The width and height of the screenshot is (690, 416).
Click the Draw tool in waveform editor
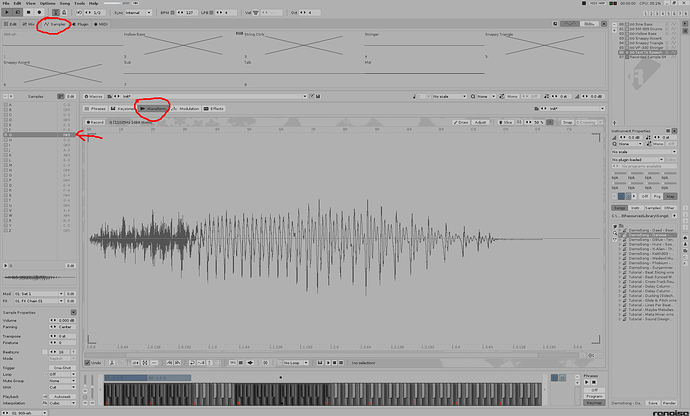(461, 122)
